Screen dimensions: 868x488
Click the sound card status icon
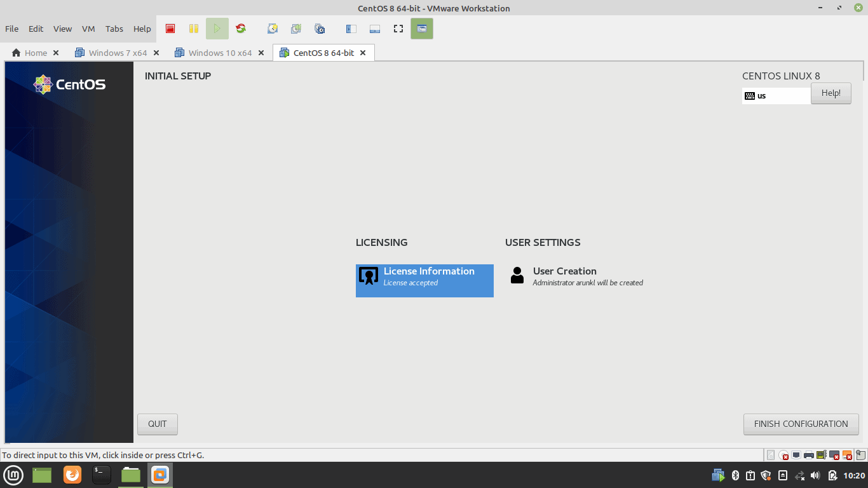click(x=822, y=455)
